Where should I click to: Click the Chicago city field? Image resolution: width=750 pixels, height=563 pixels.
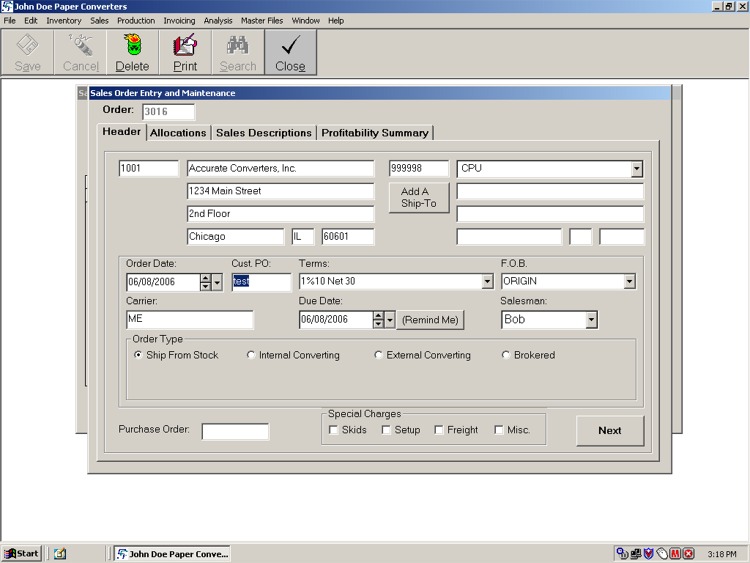click(x=235, y=237)
